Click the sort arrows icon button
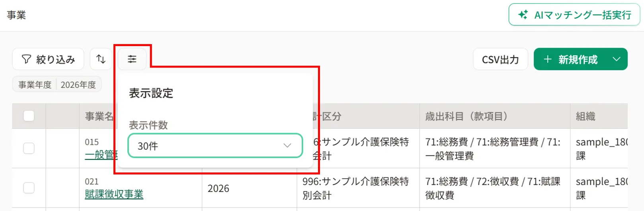 click(101, 59)
